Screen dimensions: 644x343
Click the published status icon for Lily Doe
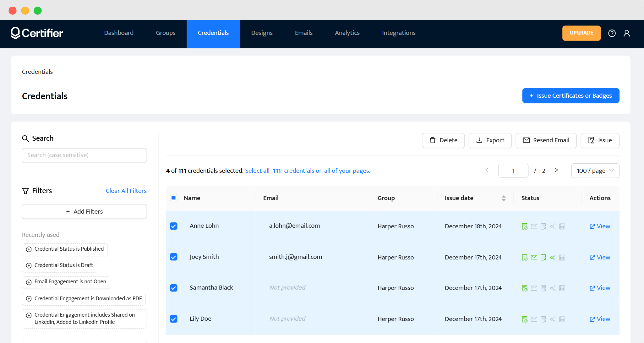[524, 319]
